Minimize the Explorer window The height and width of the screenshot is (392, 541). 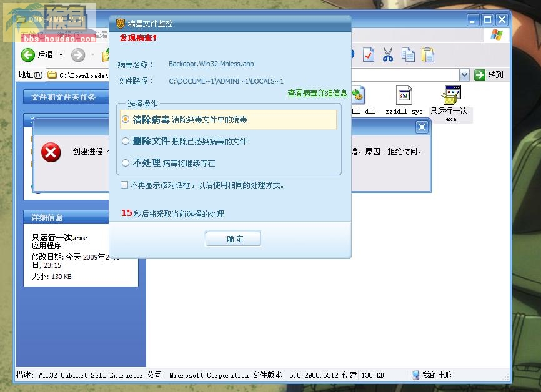coord(473,20)
